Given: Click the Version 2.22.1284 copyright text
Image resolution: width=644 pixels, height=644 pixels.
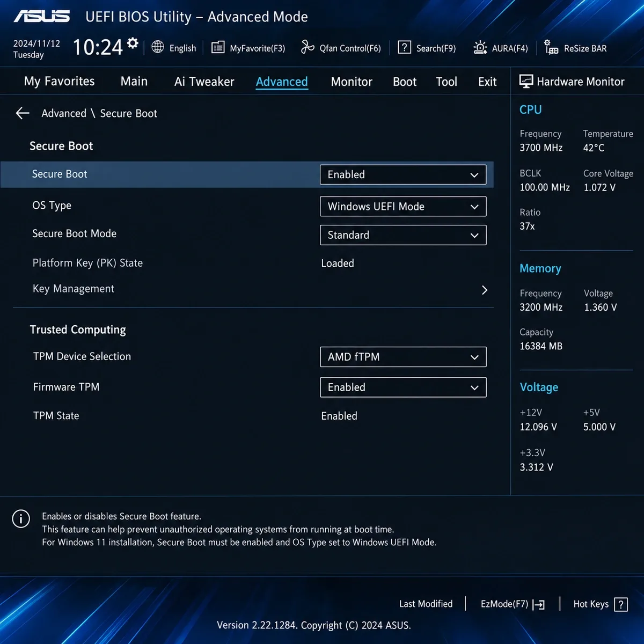Looking at the screenshot, I should pyautogui.click(x=314, y=625).
